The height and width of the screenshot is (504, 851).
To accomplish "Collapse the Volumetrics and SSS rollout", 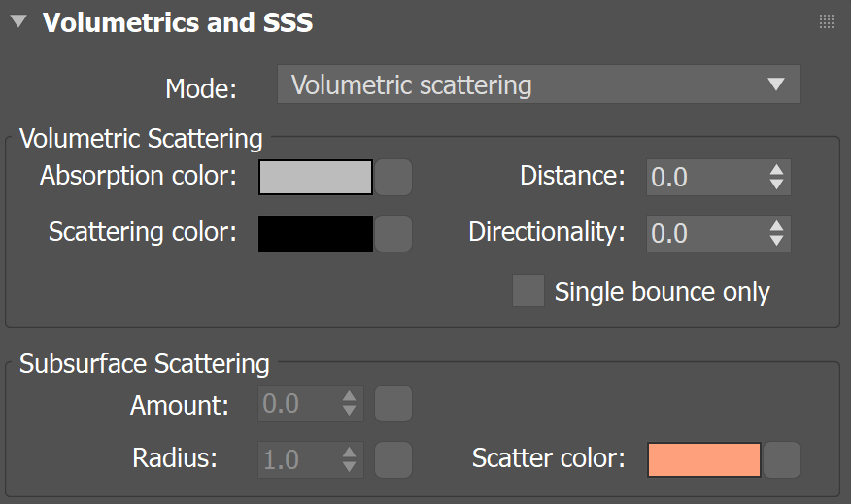I will point(18,22).
